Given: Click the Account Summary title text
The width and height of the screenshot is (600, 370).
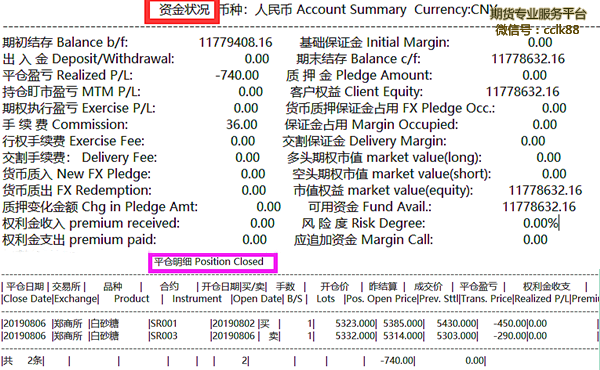Looking at the screenshot, I should [351, 10].
